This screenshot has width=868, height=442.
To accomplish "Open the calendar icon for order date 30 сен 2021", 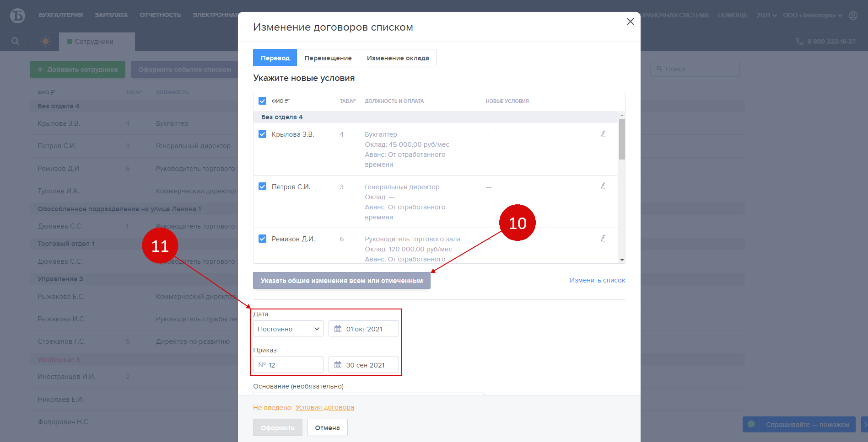I will click(x=338, y=365).
